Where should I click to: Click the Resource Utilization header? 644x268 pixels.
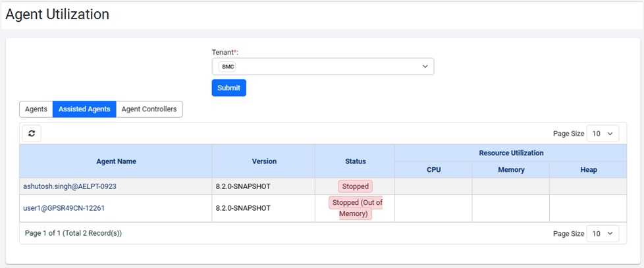[x=511, y=153]
